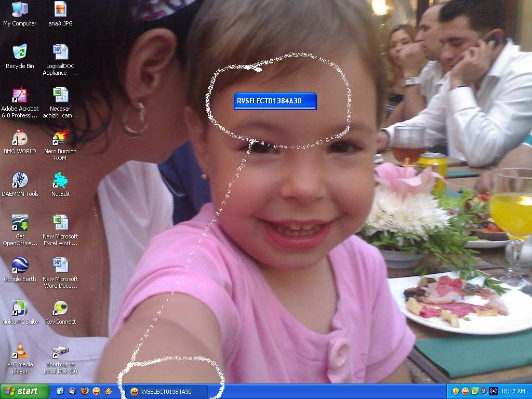Launch VLC media player shortcut
532x399 pixels.
[20, 351]
